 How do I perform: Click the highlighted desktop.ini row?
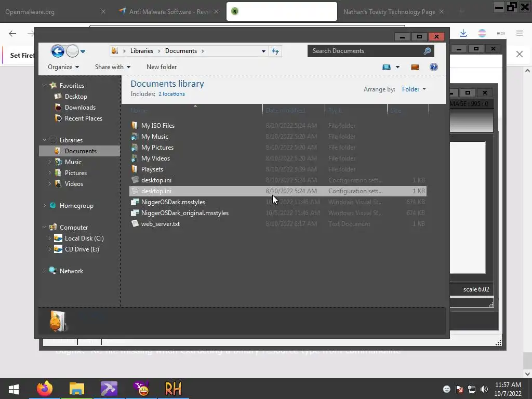pos(278,191)
